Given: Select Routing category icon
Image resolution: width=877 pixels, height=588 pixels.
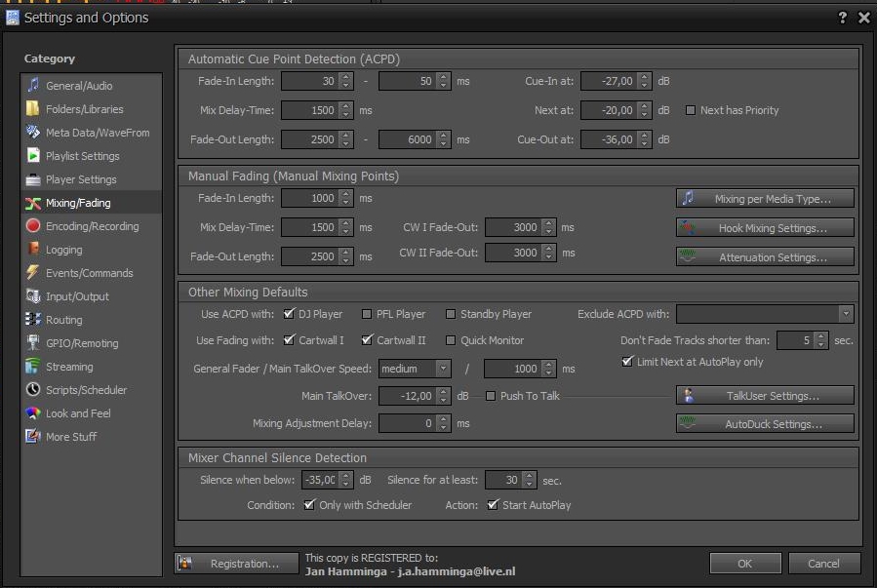Looking at the screenshot, I should click(x=33, y=319).
